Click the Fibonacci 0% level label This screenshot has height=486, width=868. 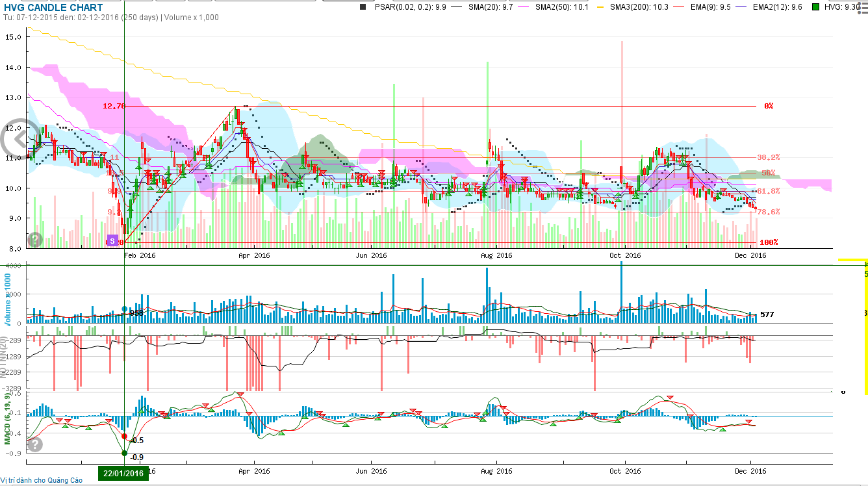(x=769, y=106)
